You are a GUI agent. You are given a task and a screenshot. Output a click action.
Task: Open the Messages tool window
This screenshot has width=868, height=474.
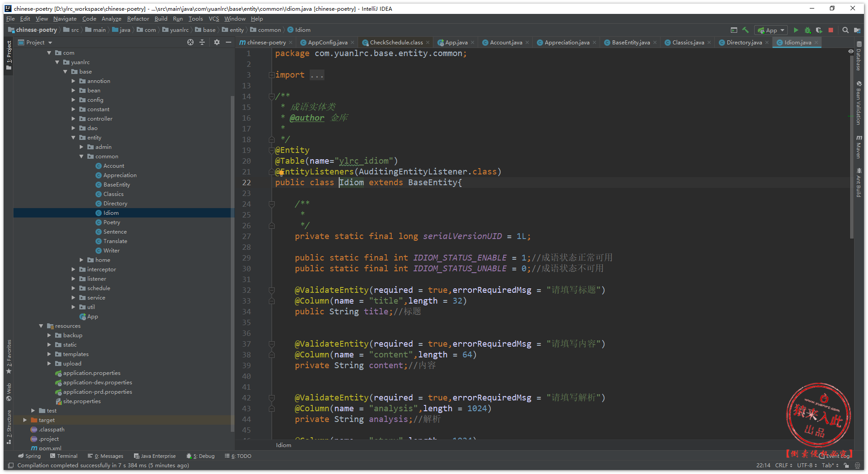click(x=105, y=456)
